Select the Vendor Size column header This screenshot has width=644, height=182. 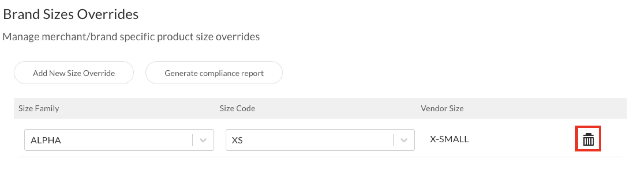coord(442,108)
